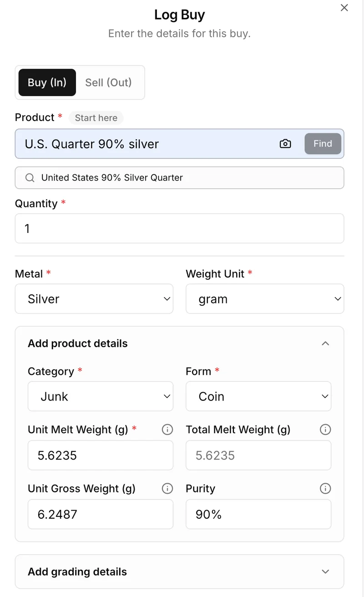Collapse the Add product details section
Screen dimensions: 364x597
click(x=325, y=344)
